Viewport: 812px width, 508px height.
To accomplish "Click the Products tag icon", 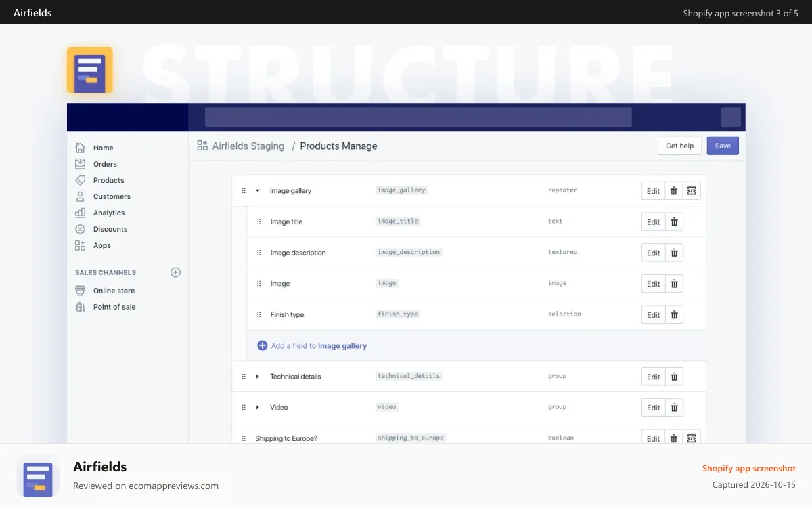I will pos(80,180).
